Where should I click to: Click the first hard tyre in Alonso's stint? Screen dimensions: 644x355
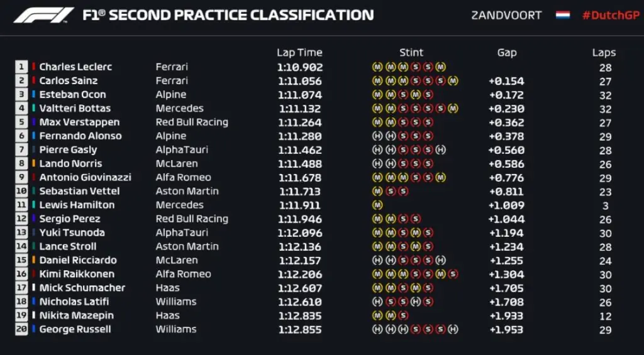pyautogui.click(x=377, y=136)
